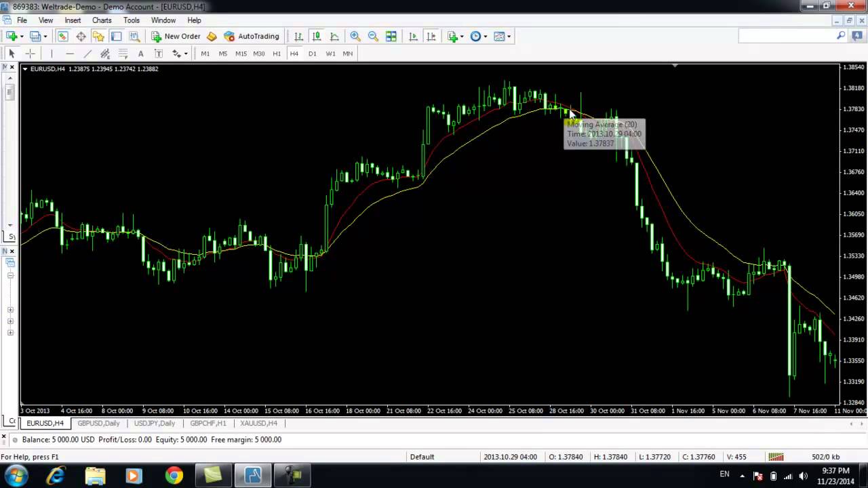Switch timeframe to M30
This screenshot has width=868, height=488.
[x=258, y=54]
